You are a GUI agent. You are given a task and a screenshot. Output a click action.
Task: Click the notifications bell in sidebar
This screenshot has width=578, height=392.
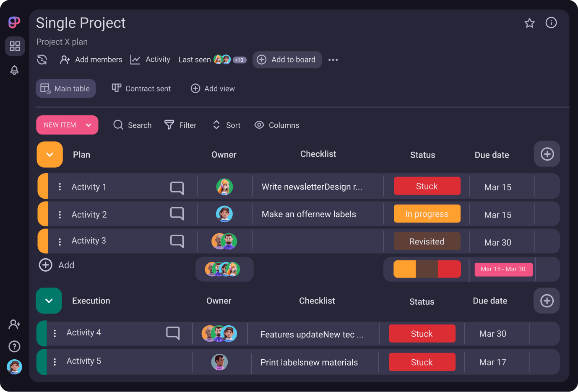tap(14, 70)
